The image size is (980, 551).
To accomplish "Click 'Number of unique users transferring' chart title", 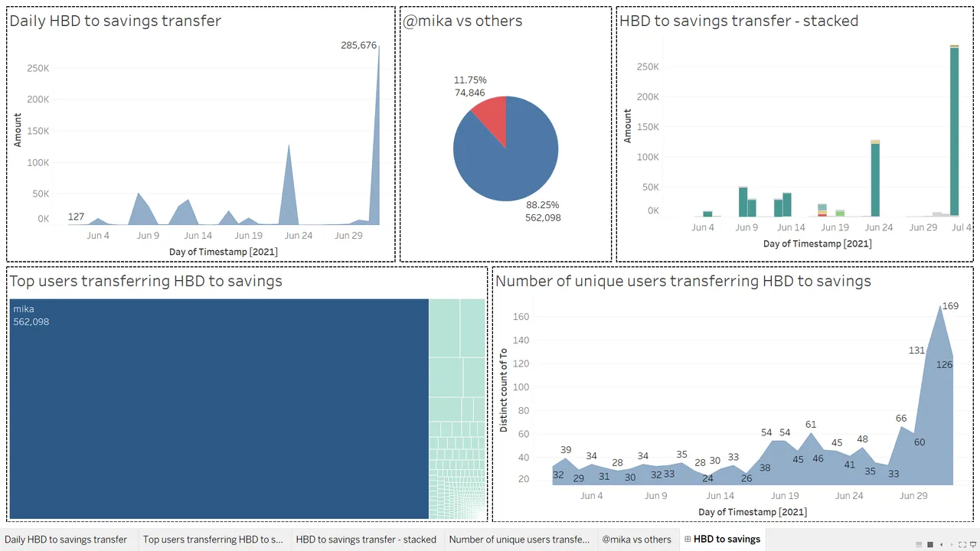I will pos(683,281).
